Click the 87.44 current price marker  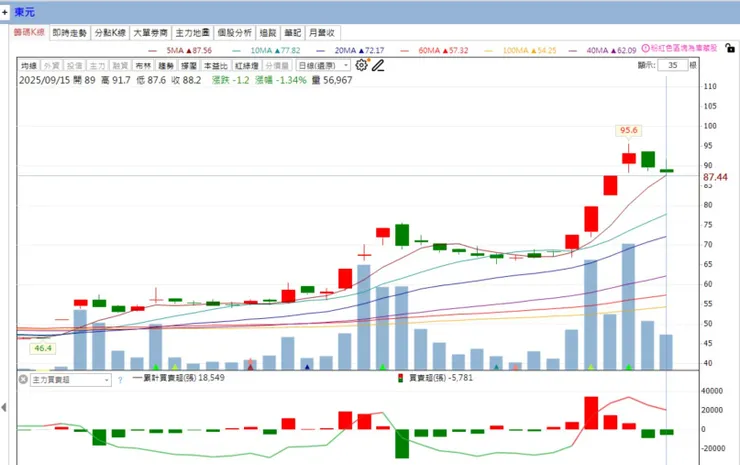tap(715, 177)
